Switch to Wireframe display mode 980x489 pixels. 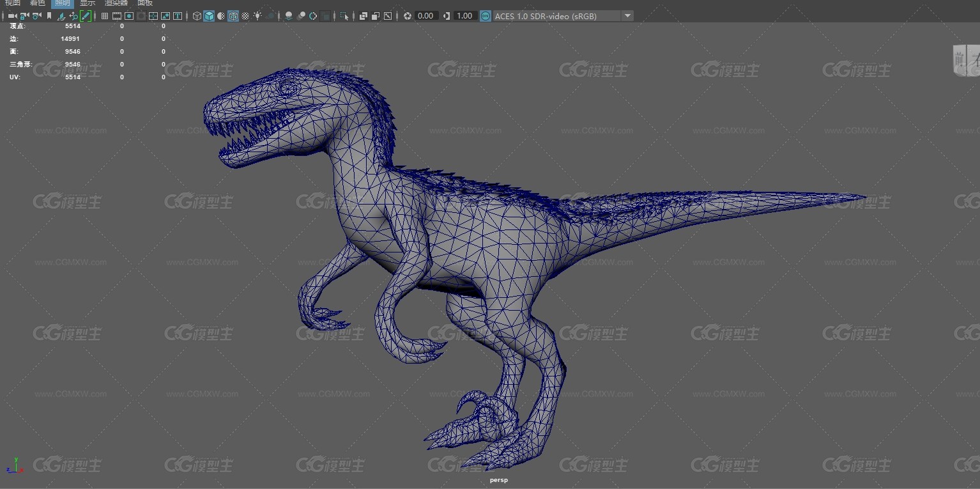(x=197, y=16)
